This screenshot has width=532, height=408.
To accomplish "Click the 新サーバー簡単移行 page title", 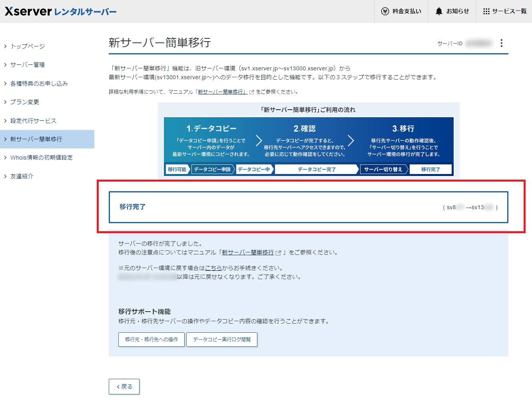I will pyautogui.click(x=160, y=42).
